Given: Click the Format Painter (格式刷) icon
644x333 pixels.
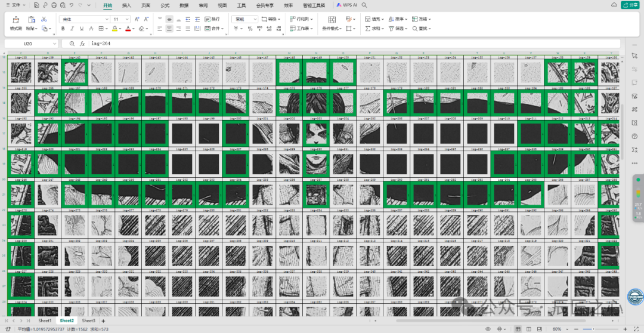Looking at the screenshot, I should tap(16, 19).
